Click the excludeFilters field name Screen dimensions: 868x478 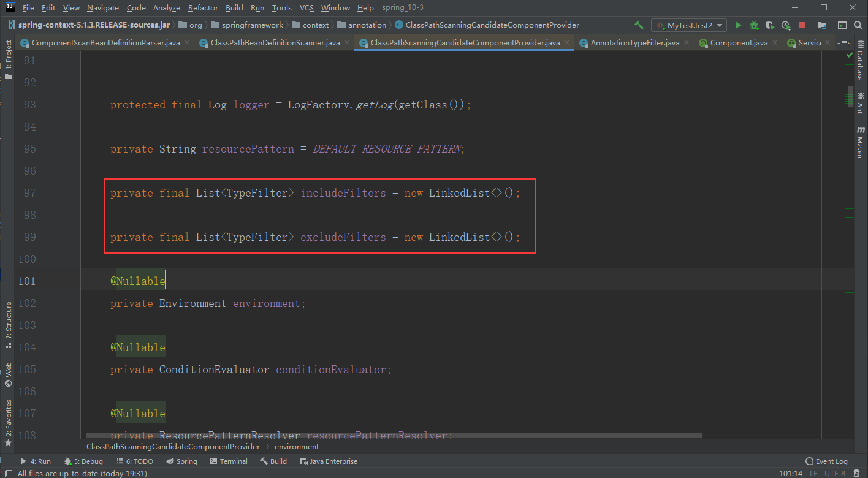[x=343, y=237]
